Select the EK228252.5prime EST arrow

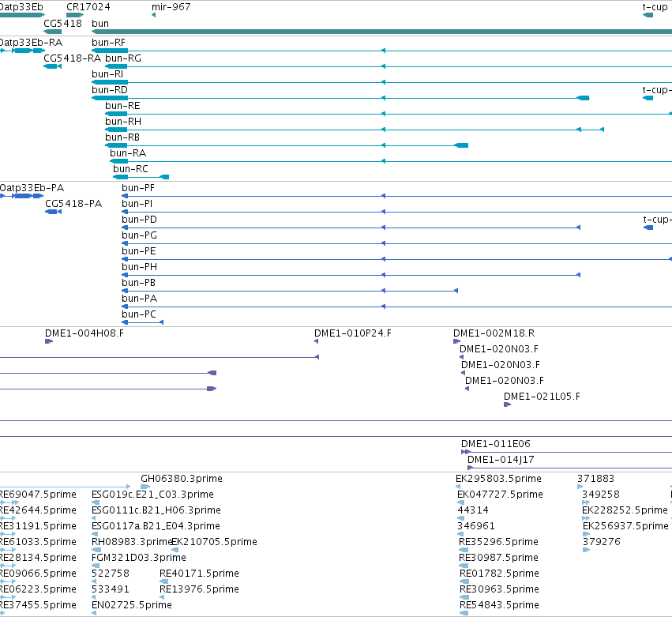coord(586,518)
